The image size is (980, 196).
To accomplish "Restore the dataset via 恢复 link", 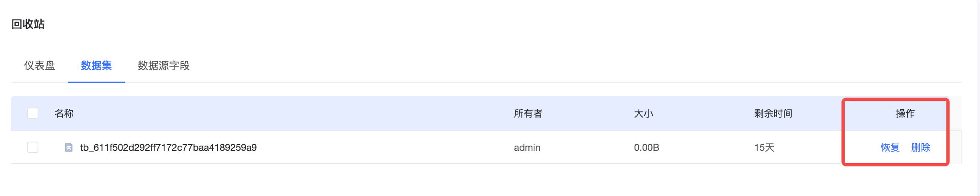I will (890, 148).
